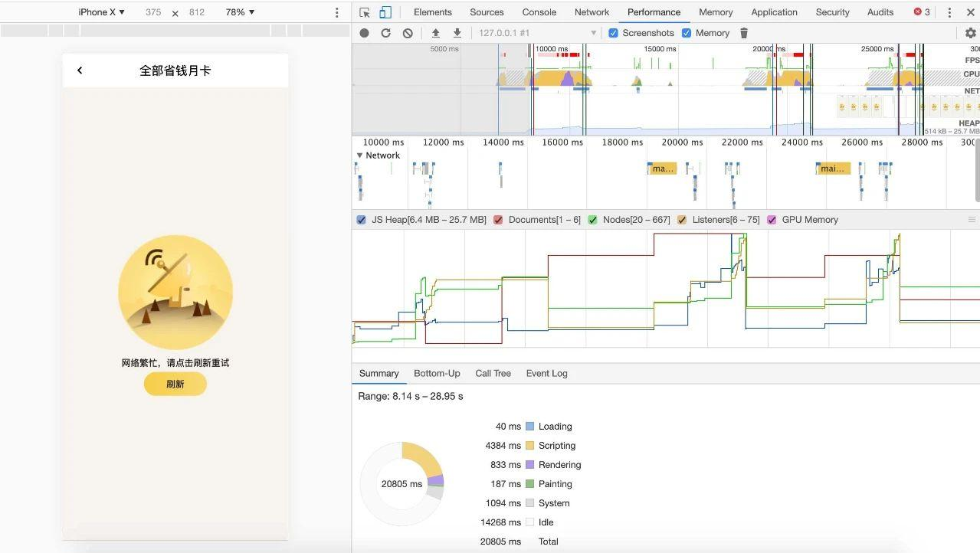The height and width of the screenshot is (553, 980).
Task: Uncheck the Memory checkbox in toolbar
Action: coord(687,33)
